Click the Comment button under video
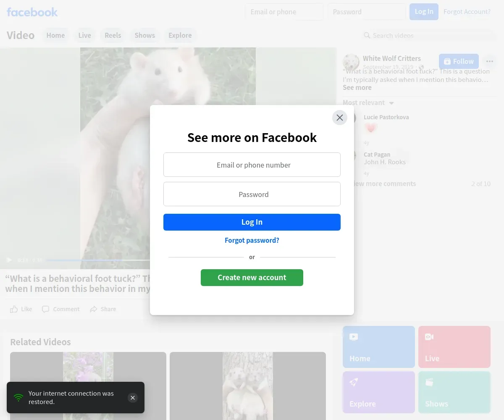Viewport: 504px width, 420px height. 60,309
